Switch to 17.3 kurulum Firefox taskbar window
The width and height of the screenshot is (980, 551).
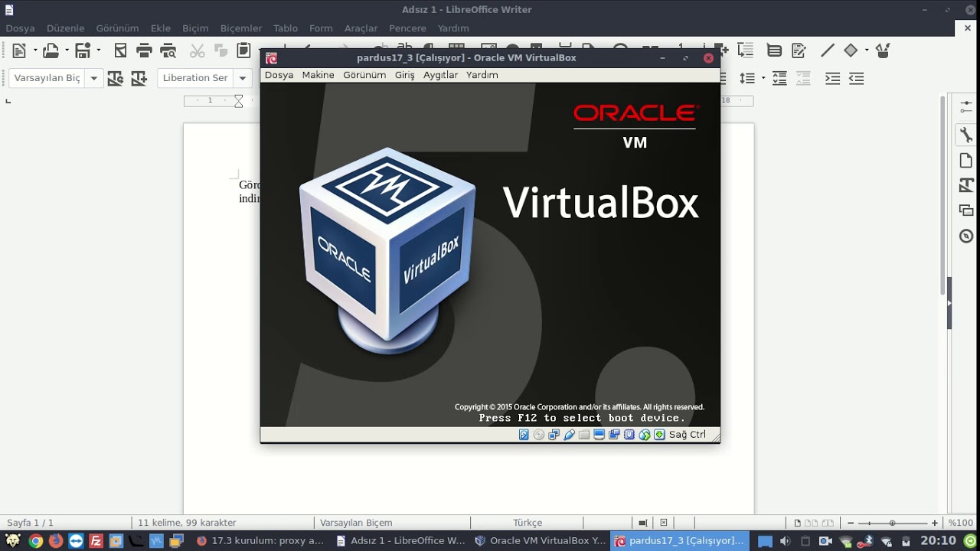(x=261, y=540)
